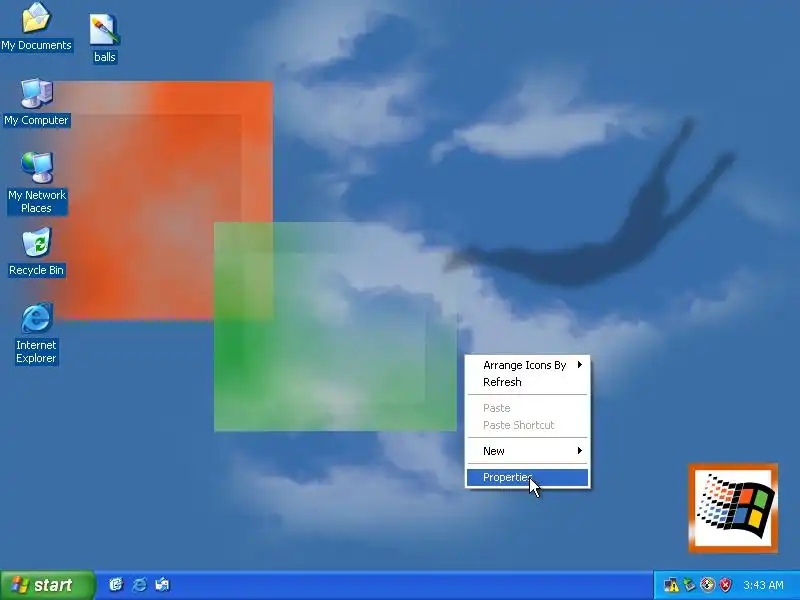The width and height of the screenshot is (800, 600).
Task: Click the disabled Paste Shortcut entry
Action: tap(528, 425)
